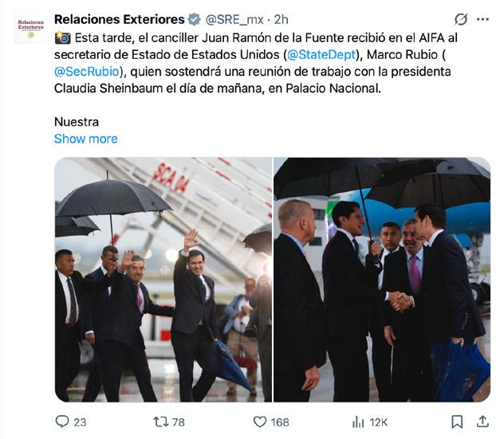Screen dimensions: 504x439
Task: Click the repost arrows icon
Action: 160,421
